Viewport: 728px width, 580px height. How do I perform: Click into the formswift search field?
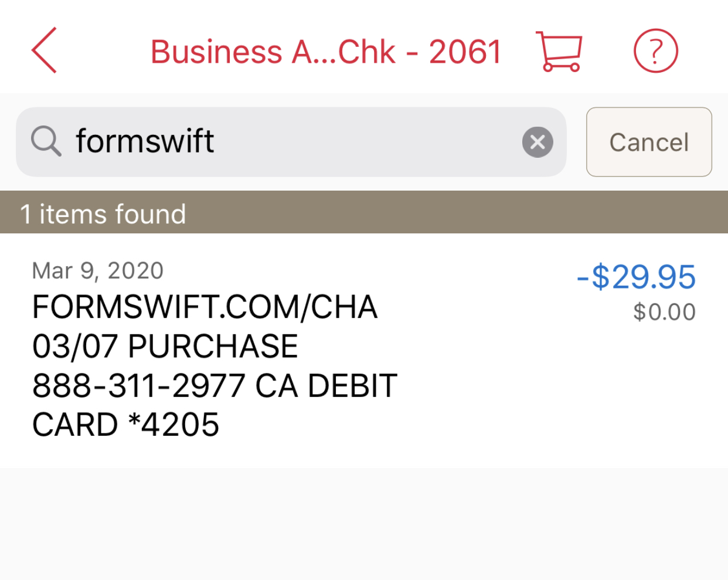[293, 141]
